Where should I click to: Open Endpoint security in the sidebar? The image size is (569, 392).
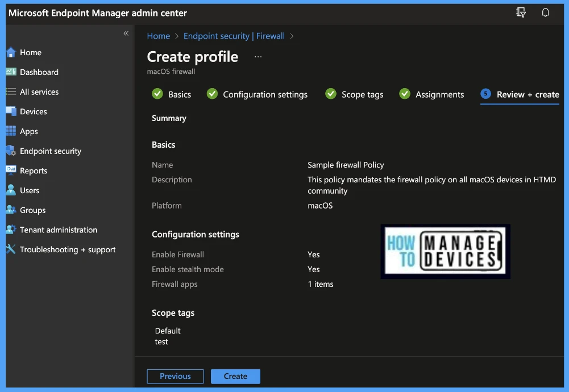51,151
